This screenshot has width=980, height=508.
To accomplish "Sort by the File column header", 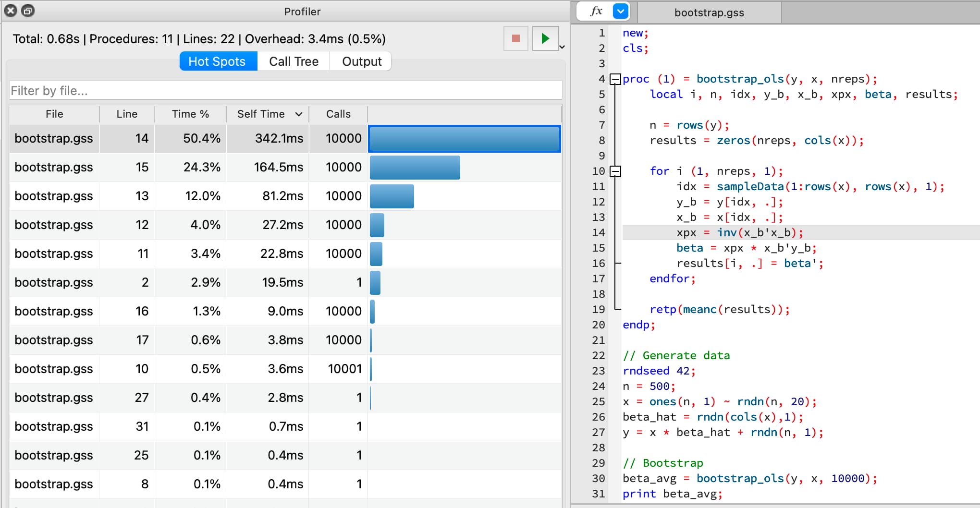I will tap(54, 114).
